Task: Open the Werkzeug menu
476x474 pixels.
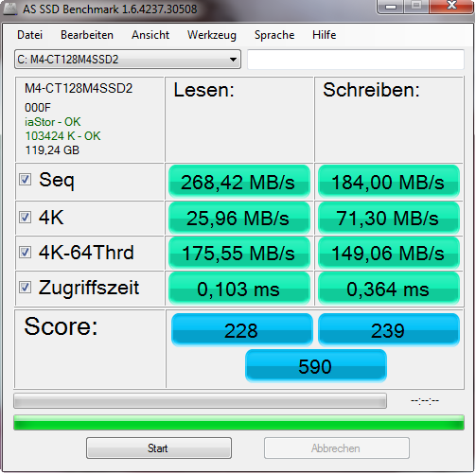Action: [x=212, y=35]
